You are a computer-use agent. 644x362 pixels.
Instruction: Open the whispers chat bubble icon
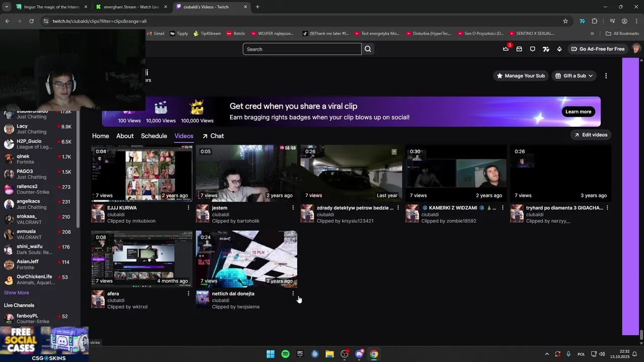(x=532, y=49)
